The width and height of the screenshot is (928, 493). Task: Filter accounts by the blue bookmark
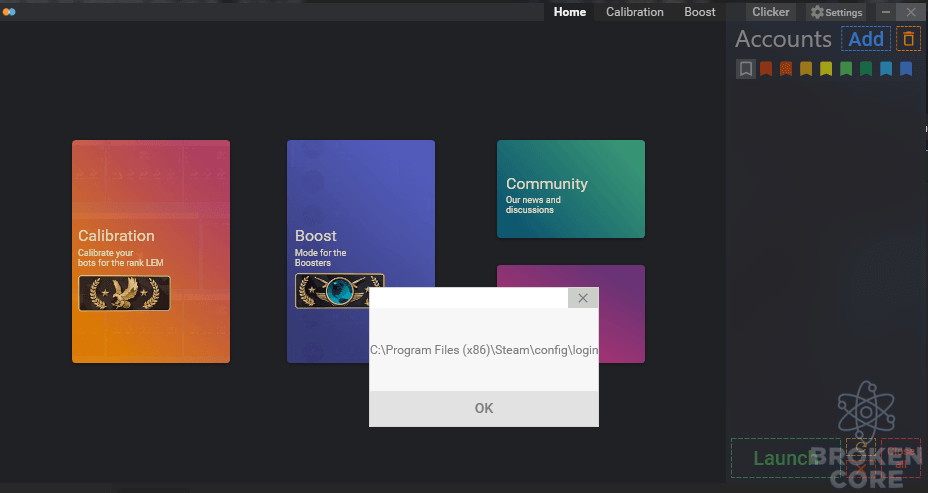coord(906,69)
